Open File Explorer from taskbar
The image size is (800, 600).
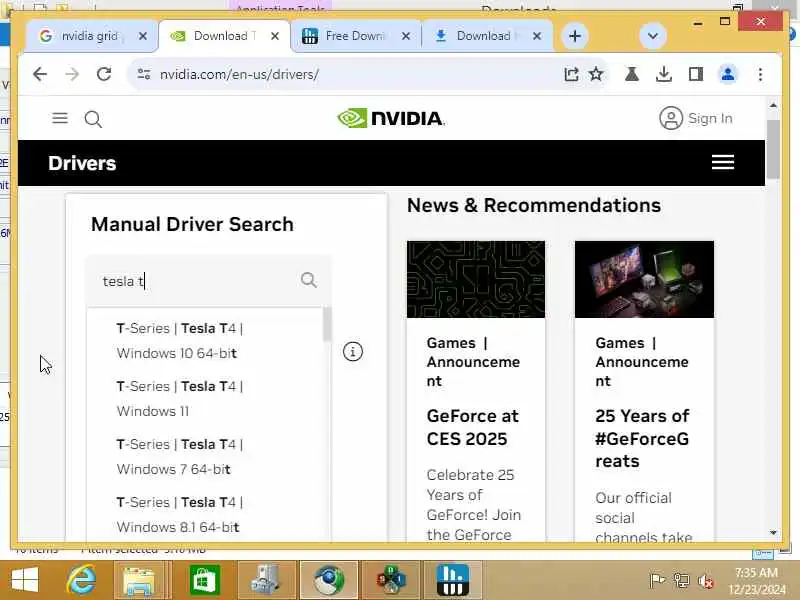(138, 581)
